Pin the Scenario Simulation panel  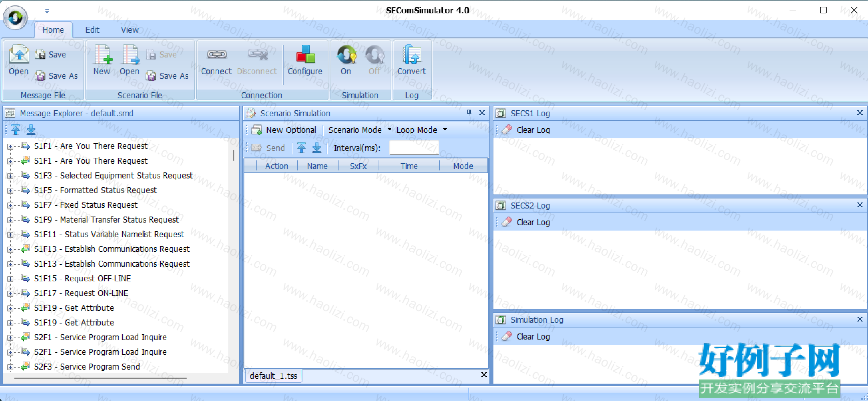pyautogui.click(x=469, y=113)
